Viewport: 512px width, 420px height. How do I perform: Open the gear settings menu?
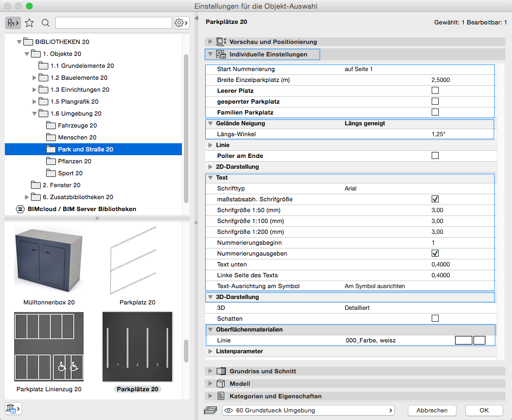click(x=181, y=23)
